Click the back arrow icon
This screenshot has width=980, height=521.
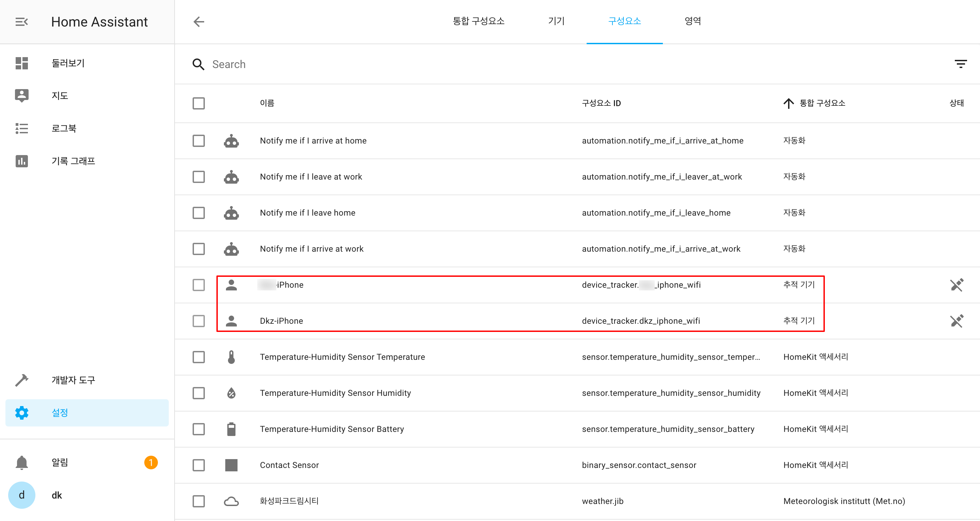pos(199,22)
